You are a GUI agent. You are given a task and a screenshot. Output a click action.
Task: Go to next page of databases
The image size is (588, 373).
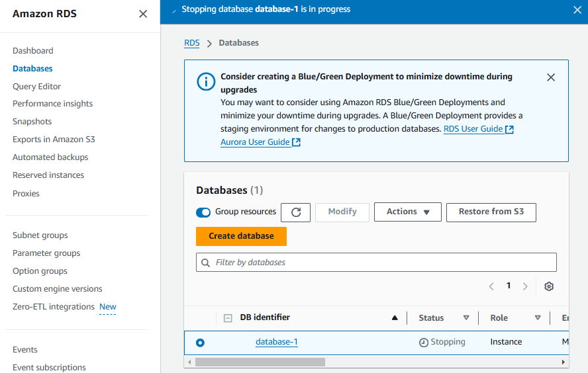[x=525, y=286]
